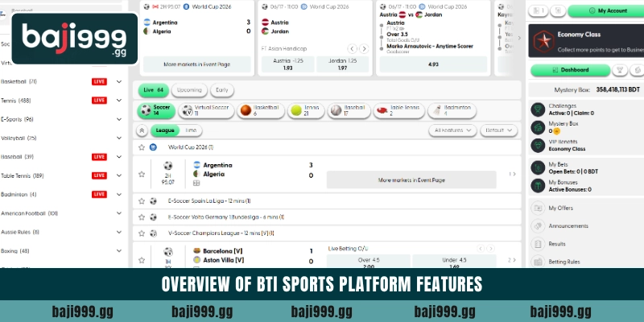The width and height of the screenshot is (644, 322).
Task: Expand the Basketball (71) sidebar category
Action: click(x=118, y=82)
